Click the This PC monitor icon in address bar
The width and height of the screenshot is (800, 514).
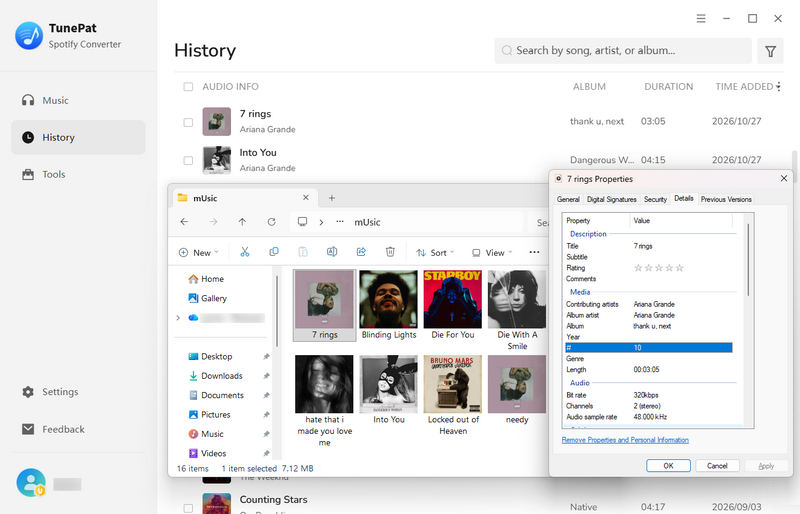[303, 222]
